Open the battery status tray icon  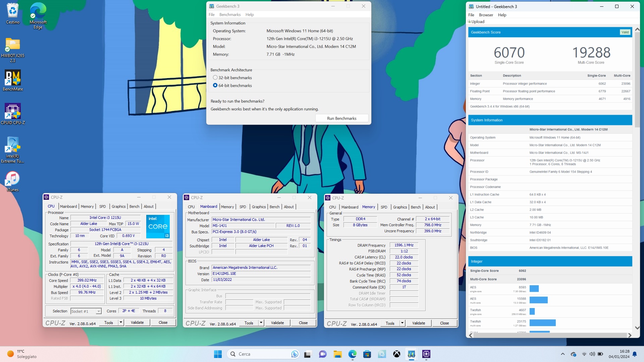(600, 354)
